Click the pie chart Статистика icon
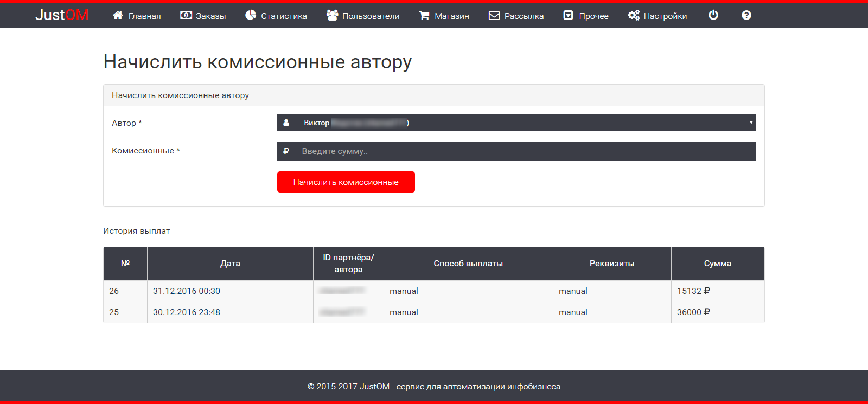The height and width of the screenshot is (404, 868). (x=251, y=15)
